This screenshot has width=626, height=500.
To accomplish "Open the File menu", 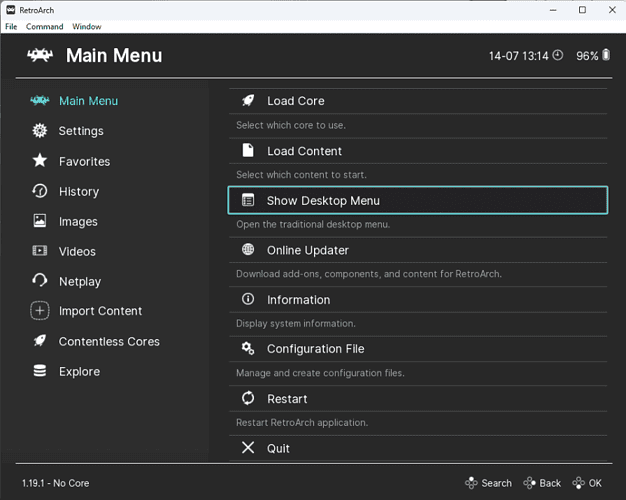I will point(11,27).
